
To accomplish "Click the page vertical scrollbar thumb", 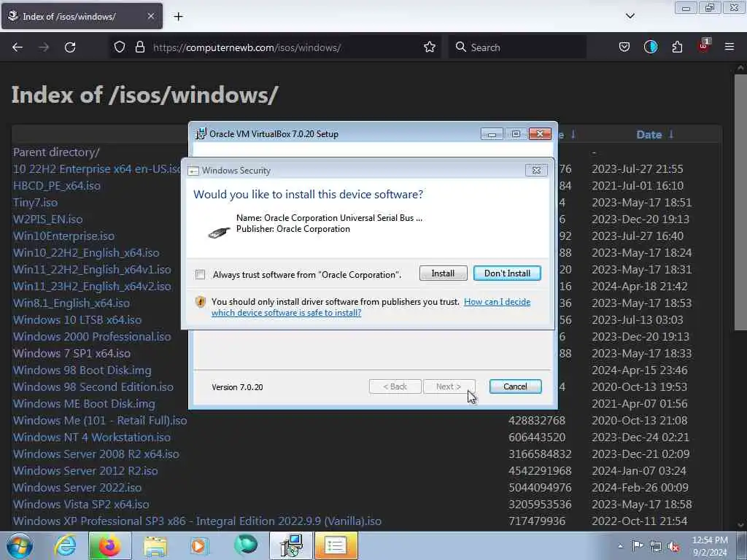I will point(740,203).
